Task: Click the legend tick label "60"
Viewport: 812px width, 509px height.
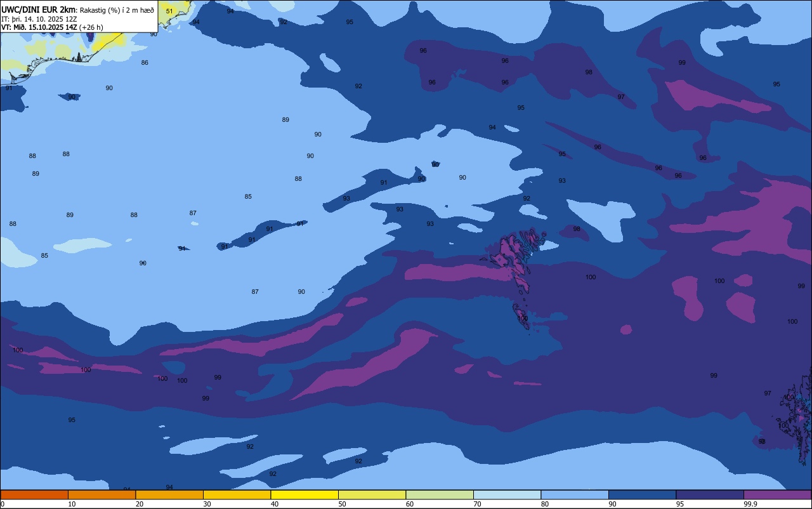Action: 410,504
